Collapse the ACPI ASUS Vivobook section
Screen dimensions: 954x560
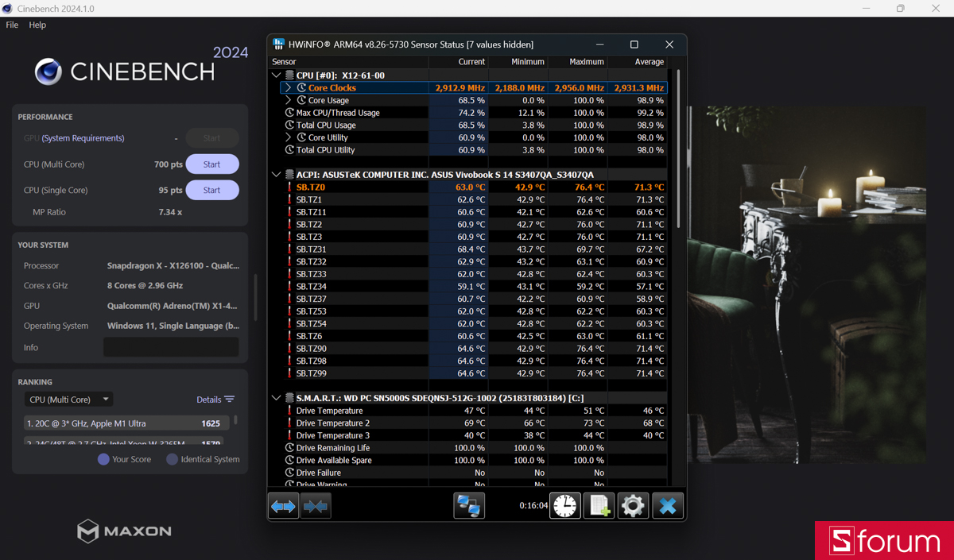276,175
